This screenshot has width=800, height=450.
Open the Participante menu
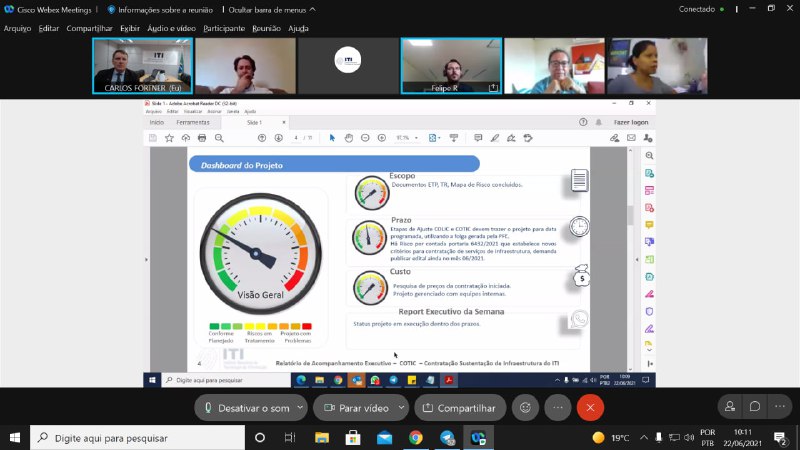pyautogui.click(x=223, y=28)
